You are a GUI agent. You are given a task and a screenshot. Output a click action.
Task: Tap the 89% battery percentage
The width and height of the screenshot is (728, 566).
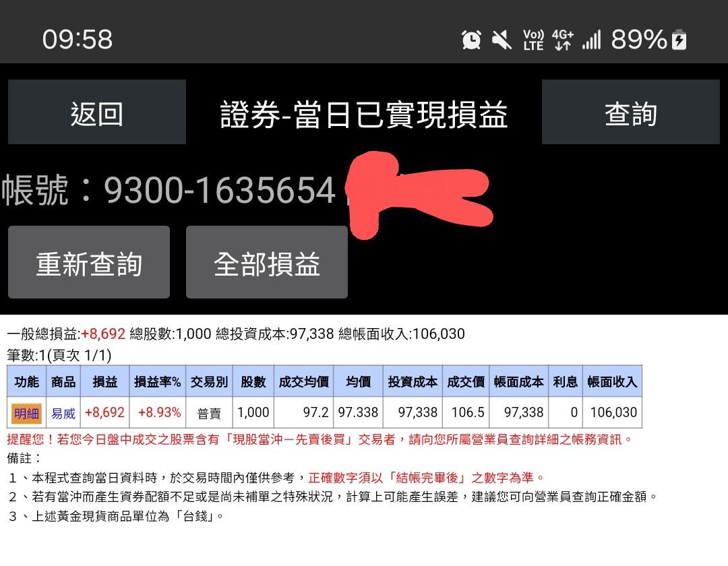tap(639, 40)
